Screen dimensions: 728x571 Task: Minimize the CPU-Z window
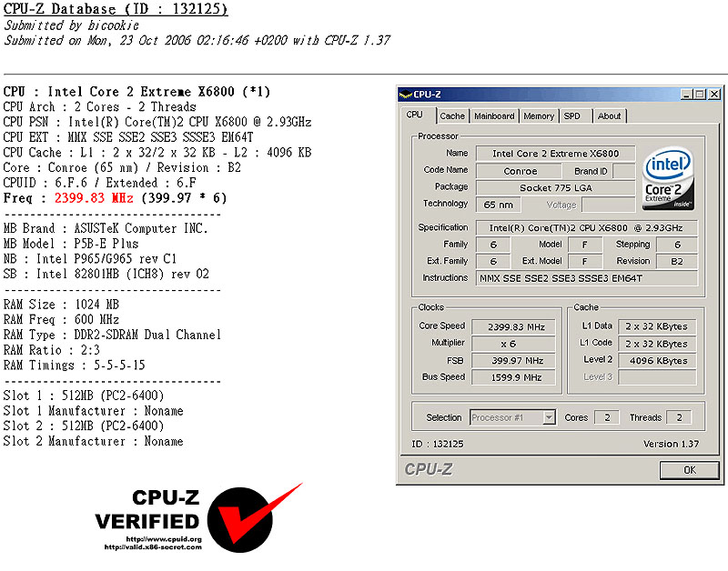tap(687, 95)
